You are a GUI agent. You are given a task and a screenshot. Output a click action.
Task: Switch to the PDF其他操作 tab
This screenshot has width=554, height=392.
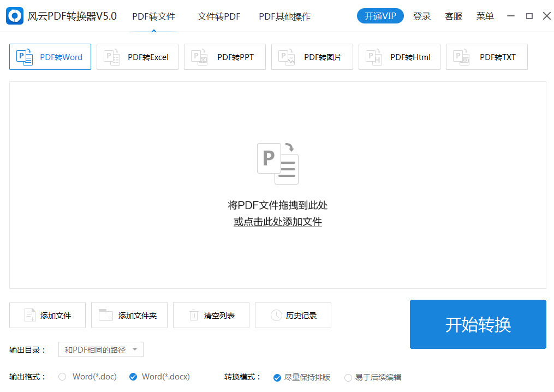tap(285, 16)
